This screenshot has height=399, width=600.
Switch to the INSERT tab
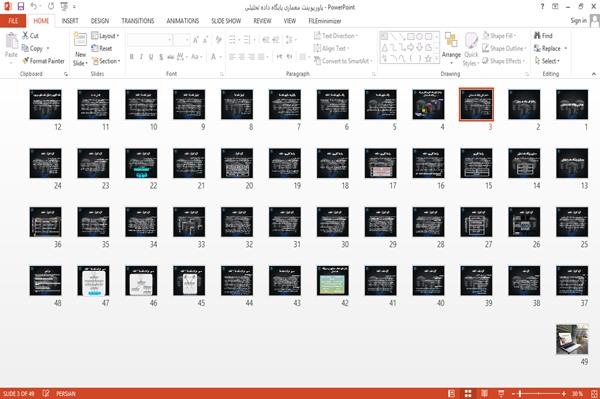[70, 21]
